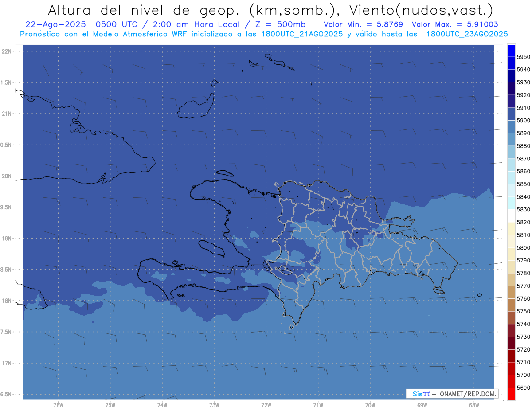Click the 17N latitude label
Screen dimensions: 532x411
pyautogui.click(x=7, y=363)
